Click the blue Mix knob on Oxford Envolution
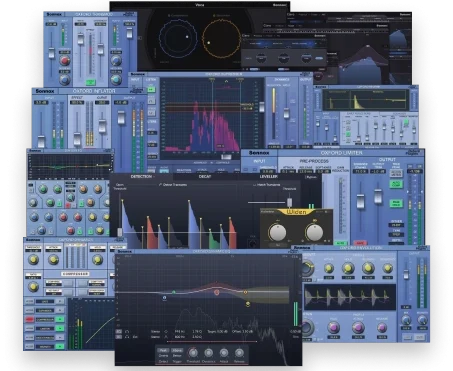 [406, 320]
